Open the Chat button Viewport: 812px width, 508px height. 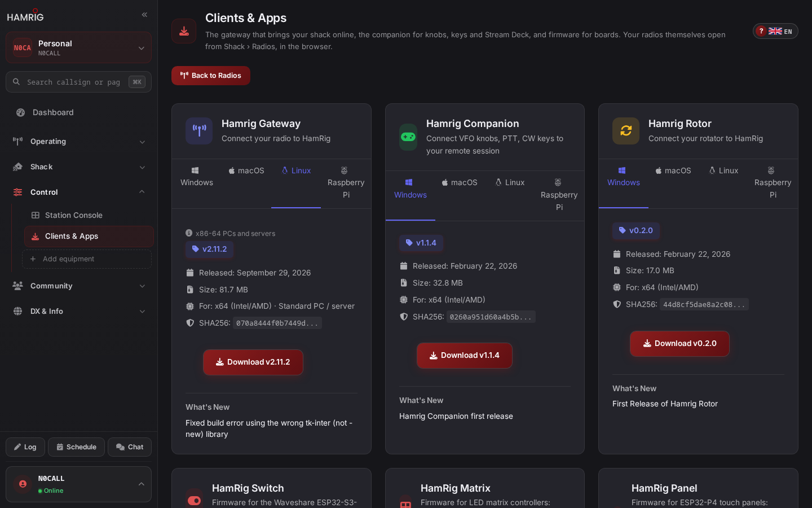(130, 447)
